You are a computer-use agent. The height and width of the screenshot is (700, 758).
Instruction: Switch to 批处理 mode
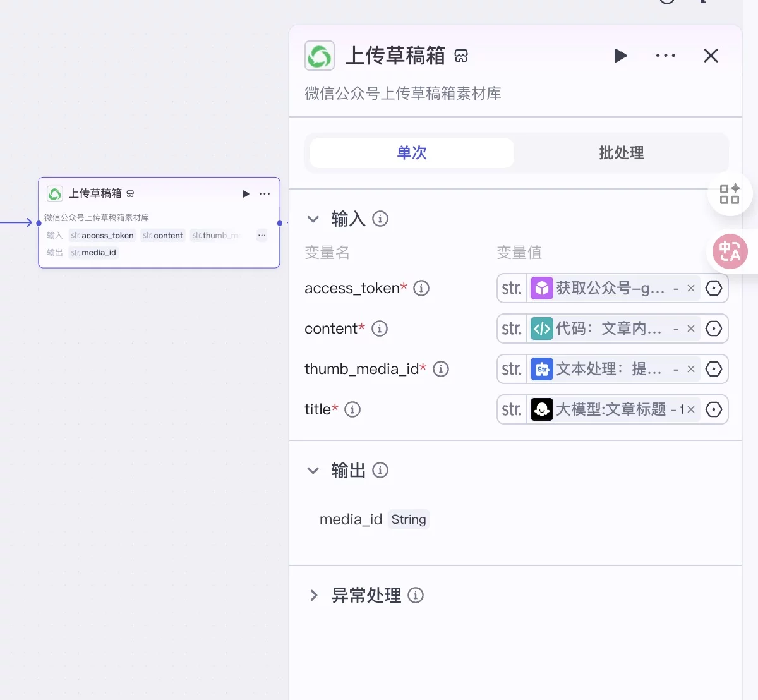pos(621,153)
